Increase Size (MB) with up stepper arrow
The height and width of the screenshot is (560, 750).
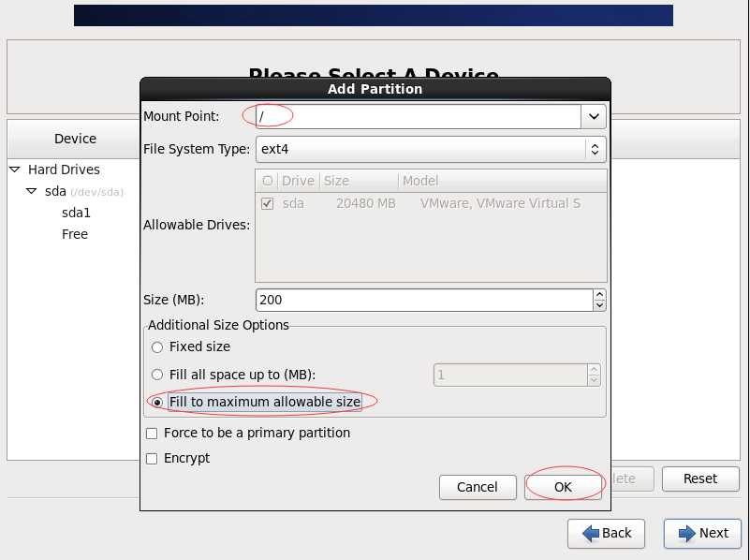coord(599,295)
